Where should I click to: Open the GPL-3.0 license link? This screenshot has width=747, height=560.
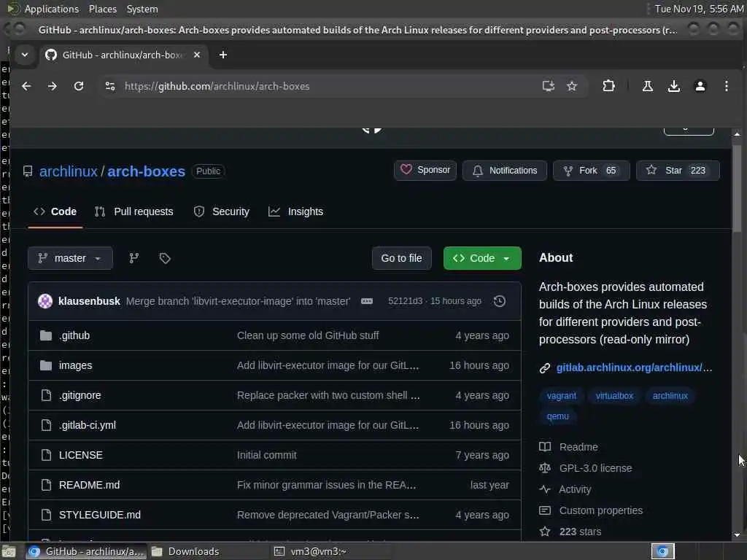pos(595,468)
